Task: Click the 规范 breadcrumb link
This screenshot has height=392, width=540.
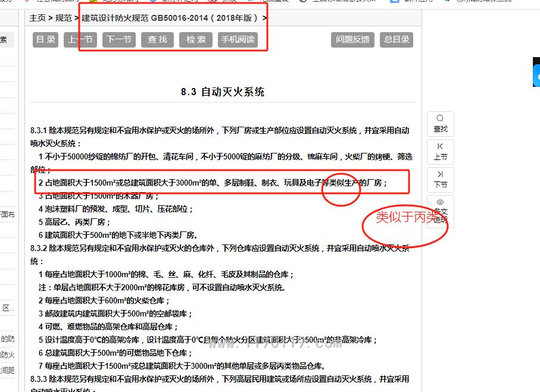Action: [63, 18]
